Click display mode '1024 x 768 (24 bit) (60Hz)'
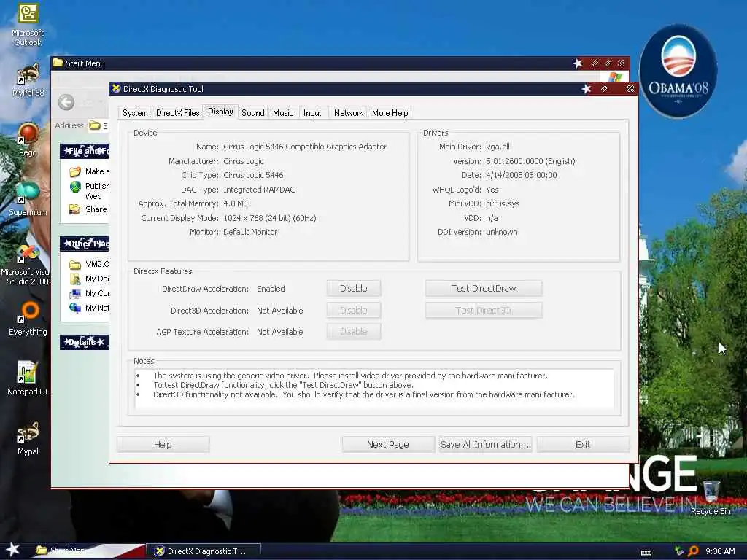Viewport: 747px width, 560px height. click(270, 218)
